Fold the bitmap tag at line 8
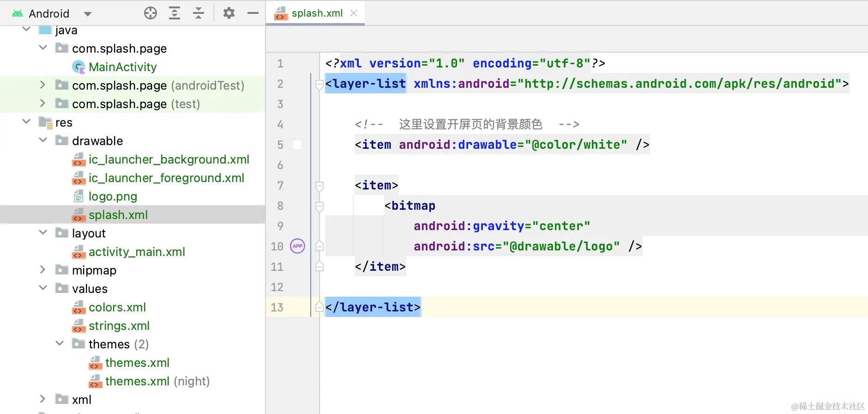This screenshot has width=868, height=414. coord(319,206)
